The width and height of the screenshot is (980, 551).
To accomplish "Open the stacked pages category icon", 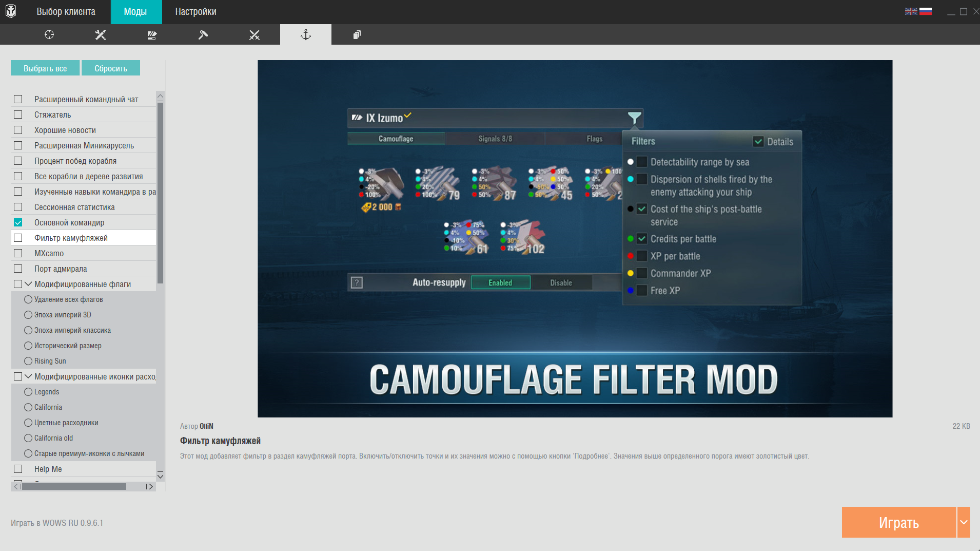I will pos(357,34).
